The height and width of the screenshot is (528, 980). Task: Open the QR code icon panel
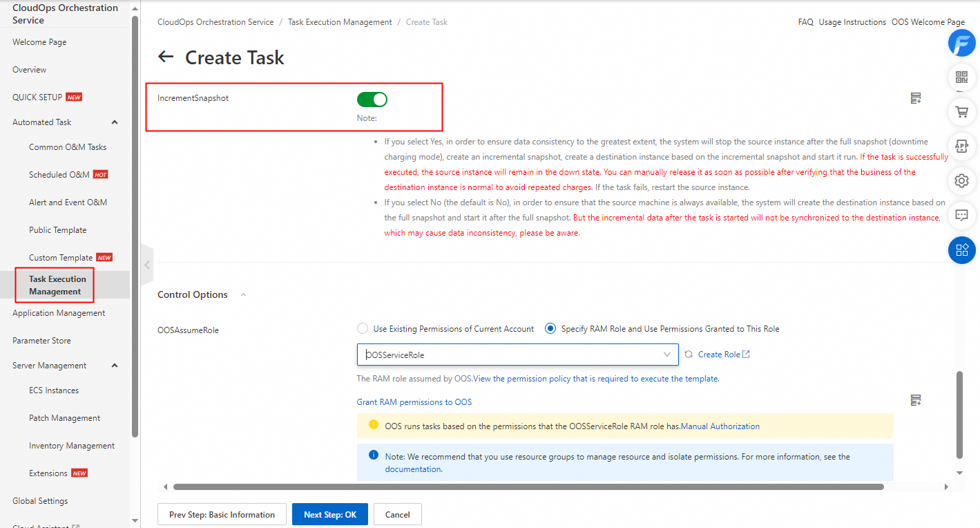click(961, 77)
